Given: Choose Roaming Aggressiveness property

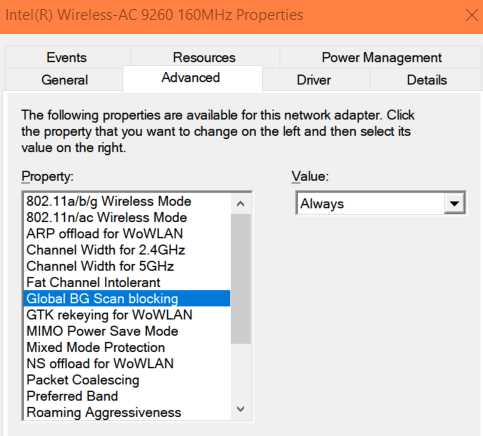Looking at the screenshot, I should coord(127,412).
